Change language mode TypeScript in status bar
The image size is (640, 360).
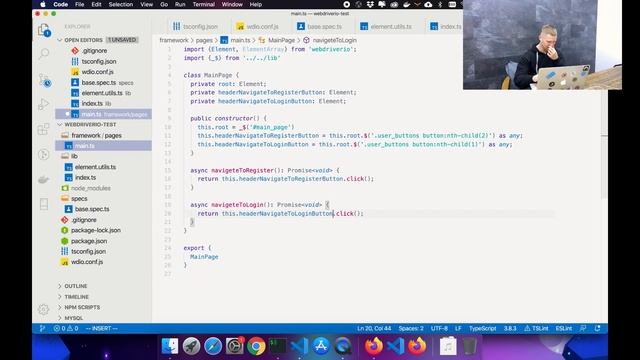pos(482,328)
